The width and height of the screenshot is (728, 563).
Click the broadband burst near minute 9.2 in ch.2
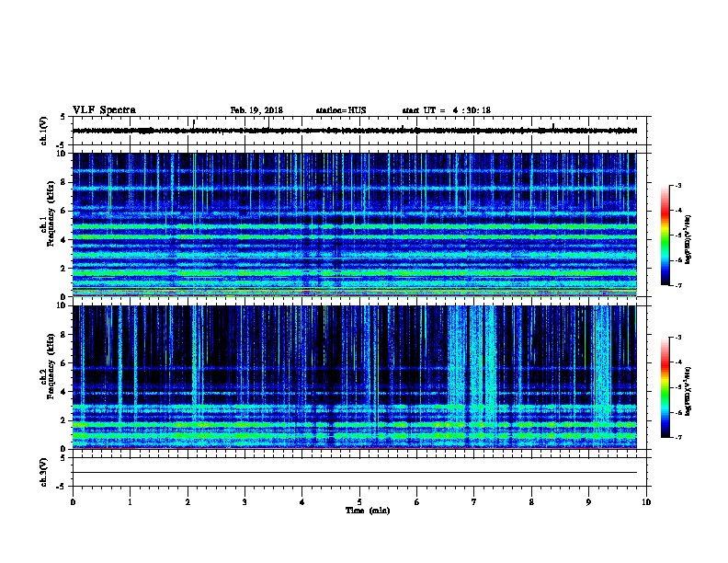click(603, 362)
